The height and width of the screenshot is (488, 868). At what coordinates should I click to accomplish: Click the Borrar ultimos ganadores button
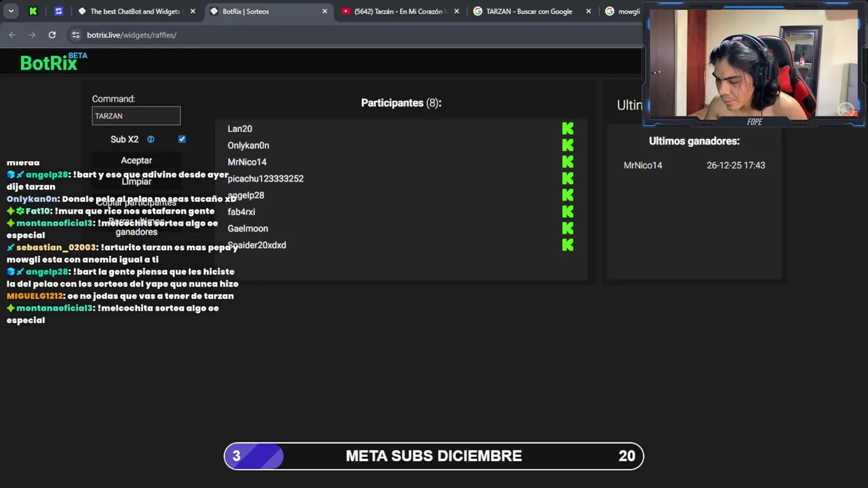pos(136,226)
